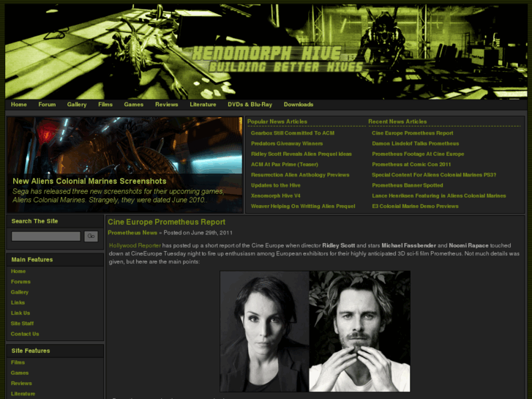Open 'Prometheus Footage At Cine Europe' article
This screenshot has width=532, height=399.
418,154
